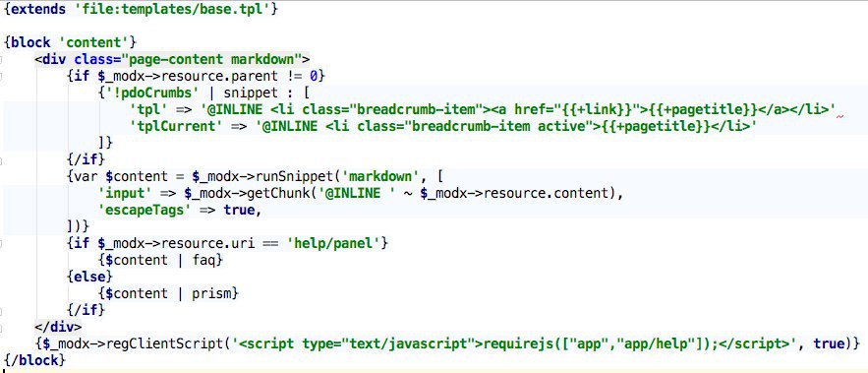Click the red error squiggle after the tpl line
Screen dimensions: 868x373
pyautogui.click(x=840, y=116)
